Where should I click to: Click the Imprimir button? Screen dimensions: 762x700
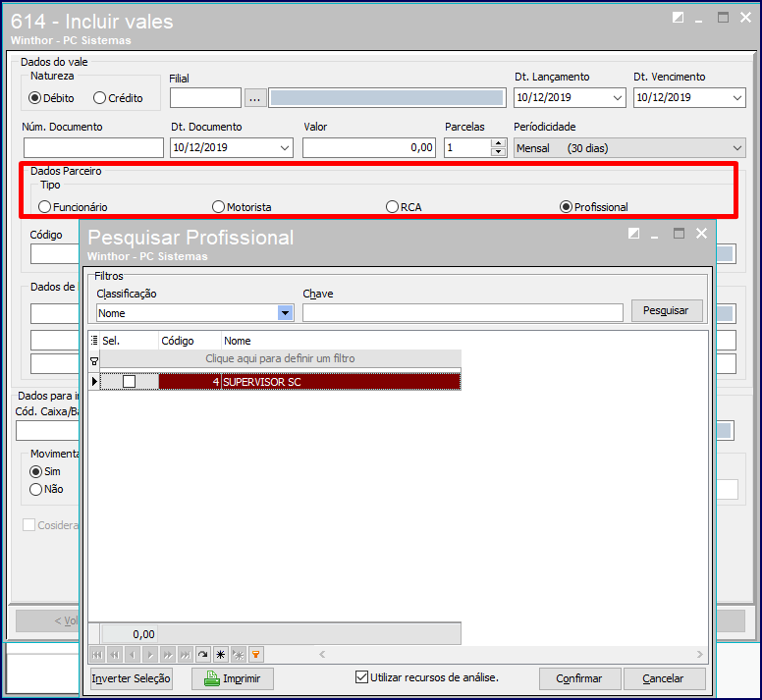(x=233, y=678)
